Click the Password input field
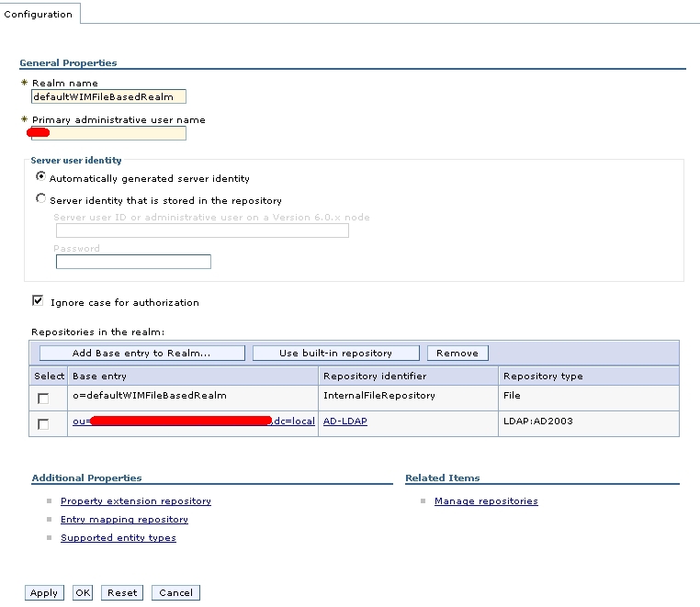Viewport: 700px width, 607px height. pos(133,262)
